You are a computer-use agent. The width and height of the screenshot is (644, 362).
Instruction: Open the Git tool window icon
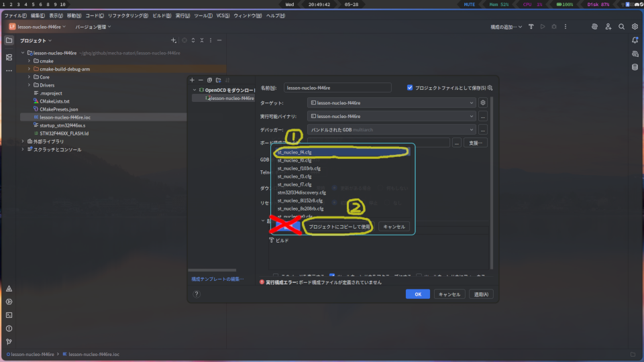[x=9, y=341]
